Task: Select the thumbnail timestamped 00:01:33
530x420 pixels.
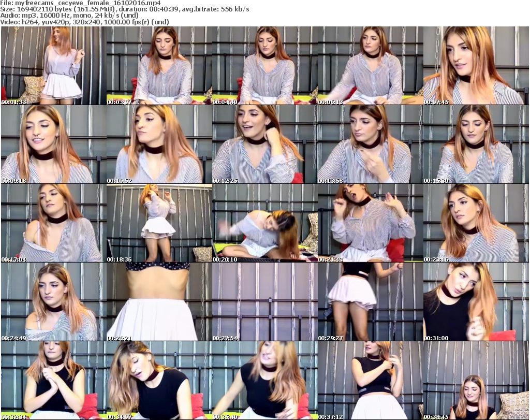Action: [54, 66]
